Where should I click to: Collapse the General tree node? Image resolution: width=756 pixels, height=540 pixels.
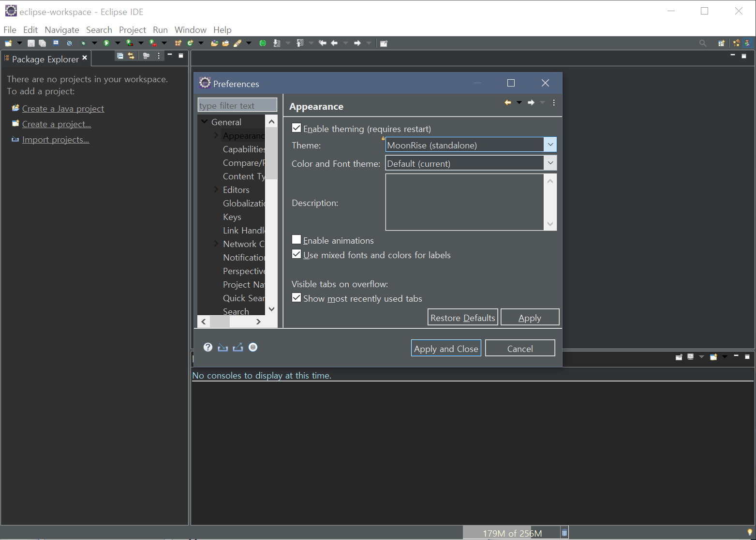(x=205, y=122)
